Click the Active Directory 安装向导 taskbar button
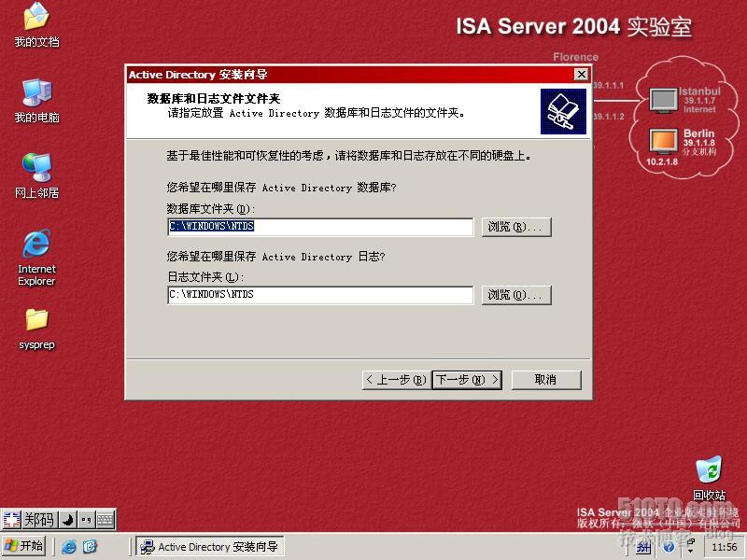Viewport: 747px width, 560px height. 210,547
